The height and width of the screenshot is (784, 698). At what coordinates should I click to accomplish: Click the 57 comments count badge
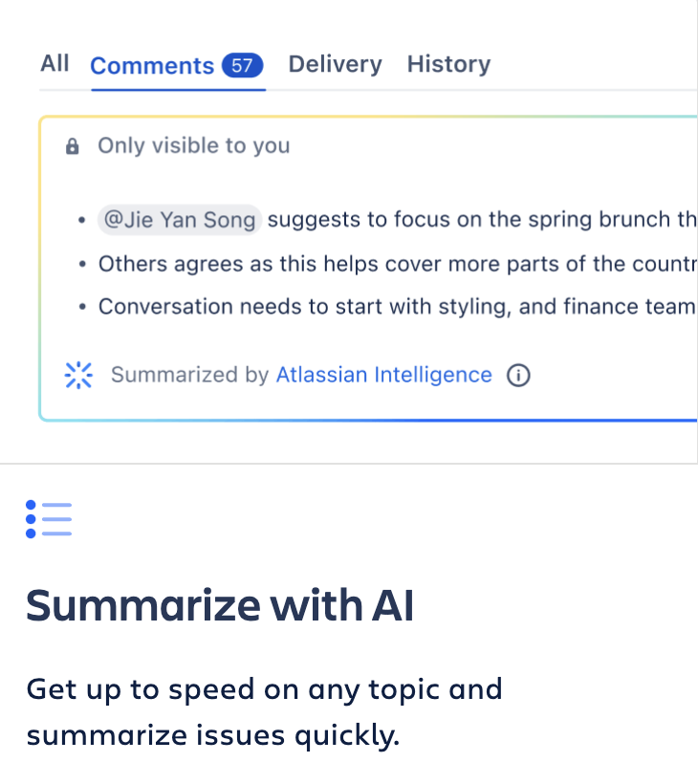[x=242, y=66]
